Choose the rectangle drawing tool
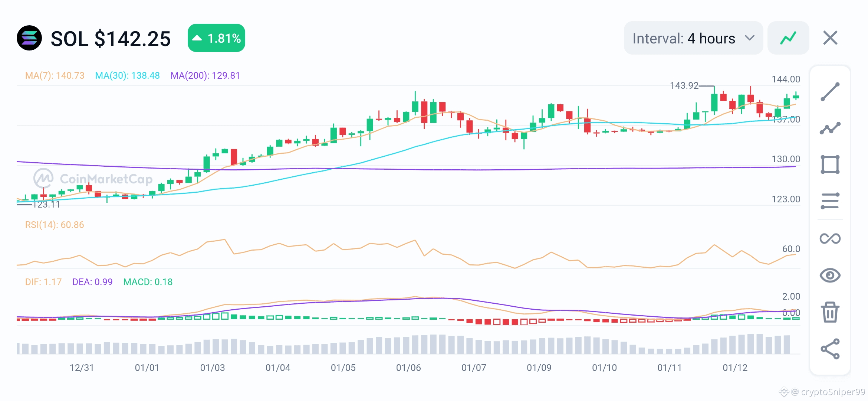 click(x=830, y=164)
